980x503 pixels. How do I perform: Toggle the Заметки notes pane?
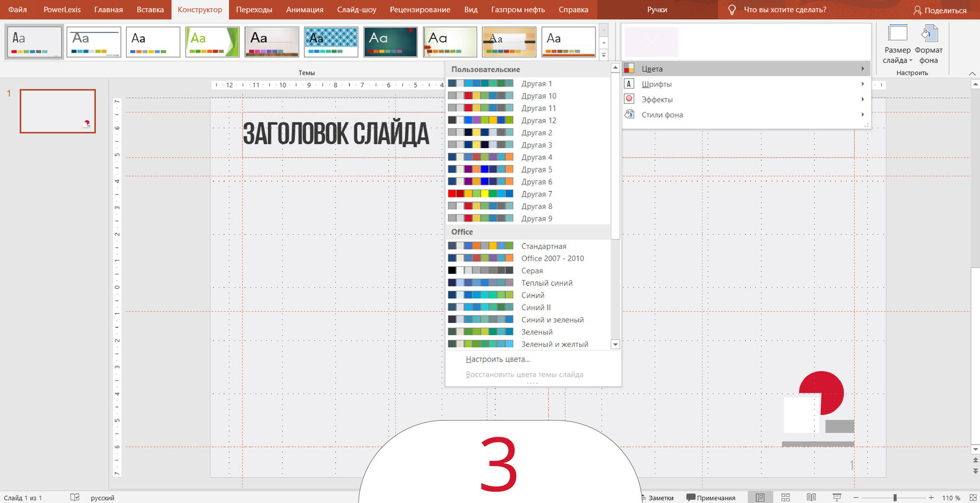657,498
